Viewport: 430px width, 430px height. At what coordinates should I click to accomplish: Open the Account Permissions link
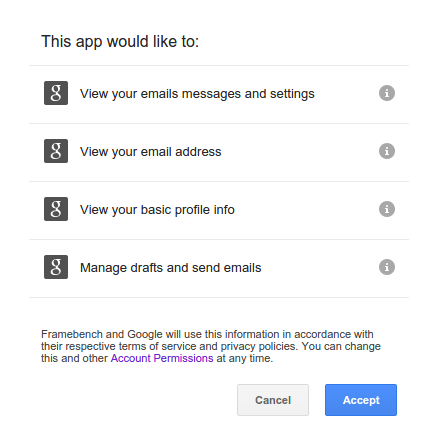(162, 358)
